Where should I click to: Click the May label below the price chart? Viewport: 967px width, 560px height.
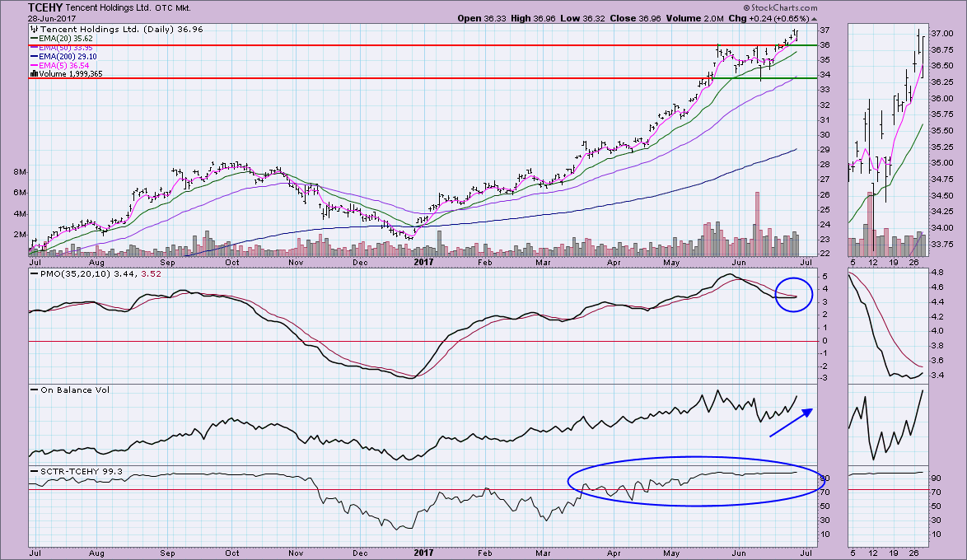pyautogui.click(x=671, y=262)
